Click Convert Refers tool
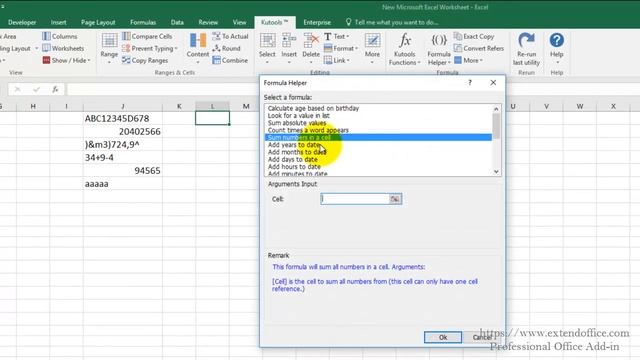 pyautogui.click(x=479, y=48)
